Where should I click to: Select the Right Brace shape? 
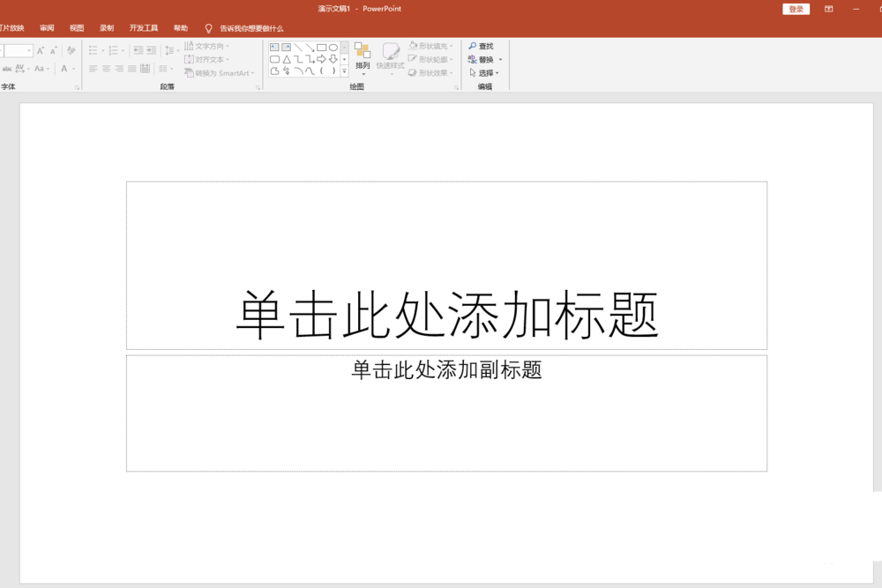(x=333, y=71)
